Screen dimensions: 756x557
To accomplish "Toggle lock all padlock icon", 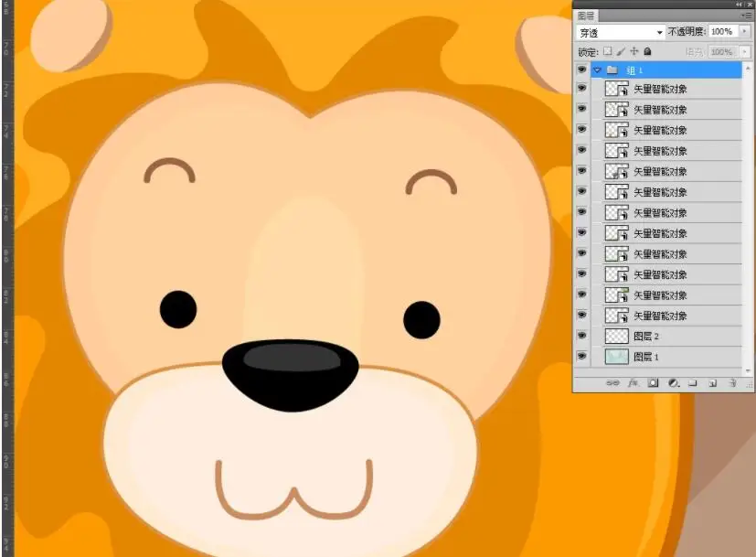I will click(x=647, y=51).
